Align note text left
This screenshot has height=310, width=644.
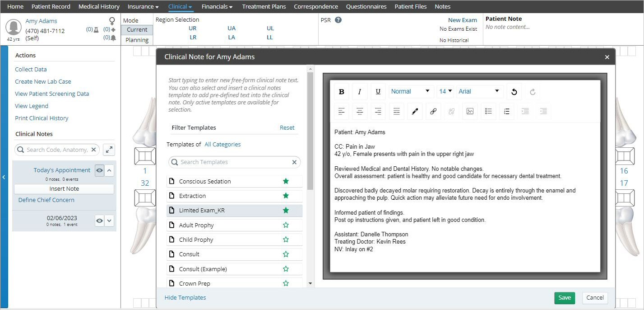[342, 111]
